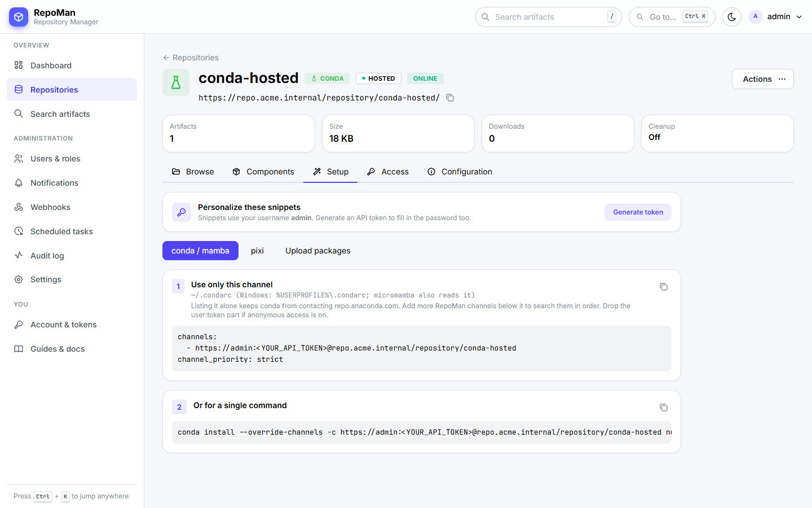
Task: Open the admin user dropdown
Action: (x=775, y=17)
